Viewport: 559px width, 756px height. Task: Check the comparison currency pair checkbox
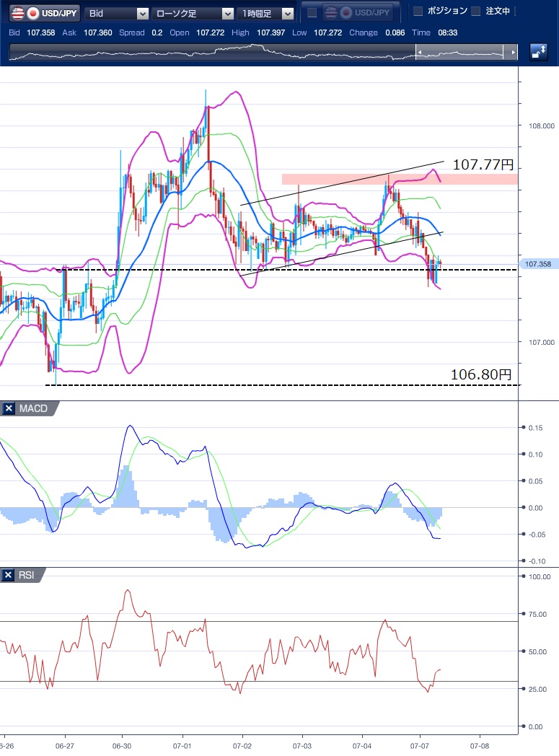(x=312, y=13)
